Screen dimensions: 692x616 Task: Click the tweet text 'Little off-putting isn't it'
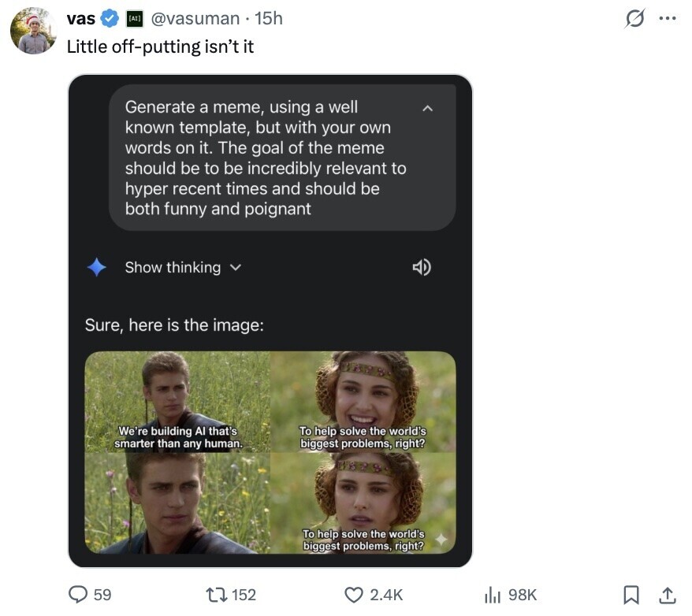click(x=160, y=46)
